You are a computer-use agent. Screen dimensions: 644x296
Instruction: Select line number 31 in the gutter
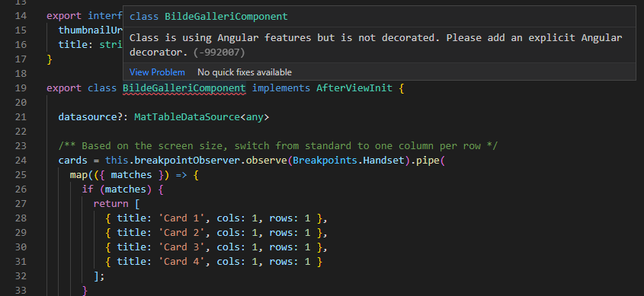(x=20, y=261)
